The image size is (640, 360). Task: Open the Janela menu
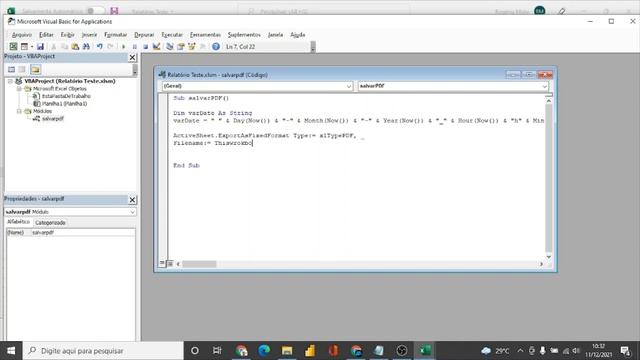275,35
